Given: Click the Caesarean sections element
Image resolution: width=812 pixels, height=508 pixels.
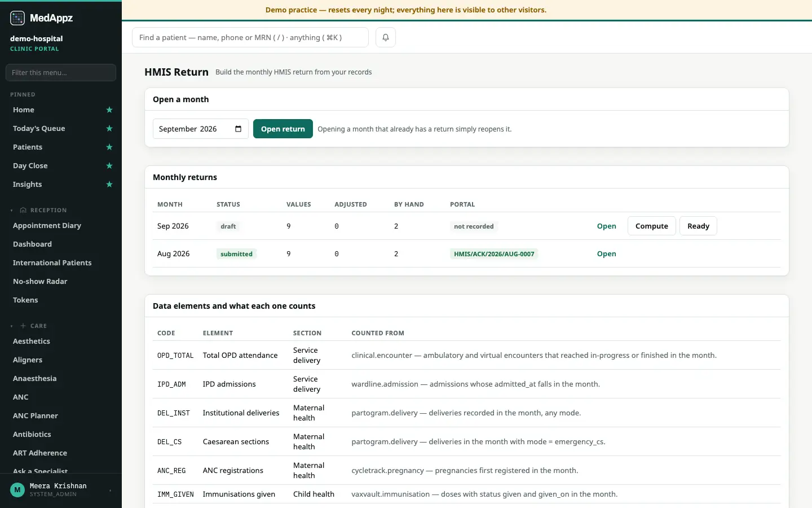Looking at the screenshot, I should point(236,442).
